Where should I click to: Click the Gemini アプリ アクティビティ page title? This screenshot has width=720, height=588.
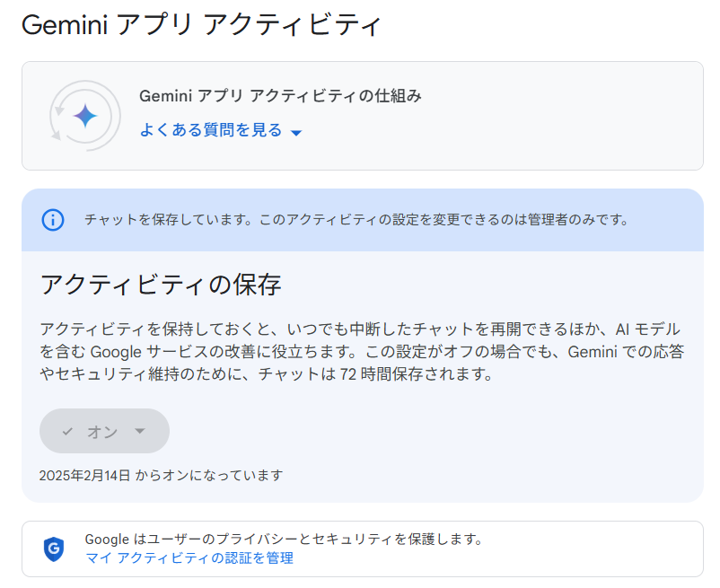201,25
